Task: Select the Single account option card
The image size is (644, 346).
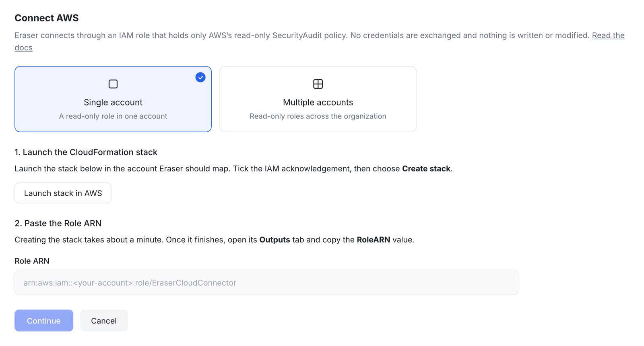Action: point(113,99)
